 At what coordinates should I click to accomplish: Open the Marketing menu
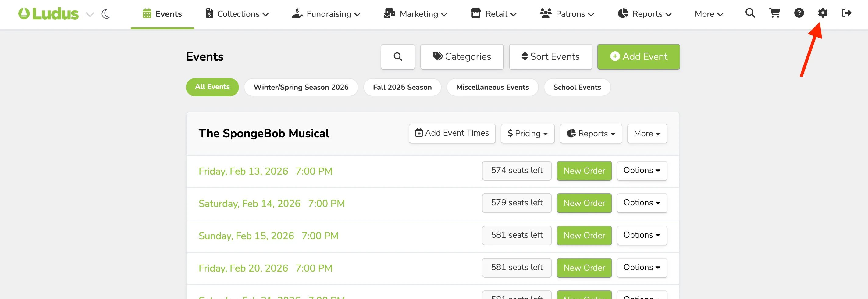click(415, 14)
